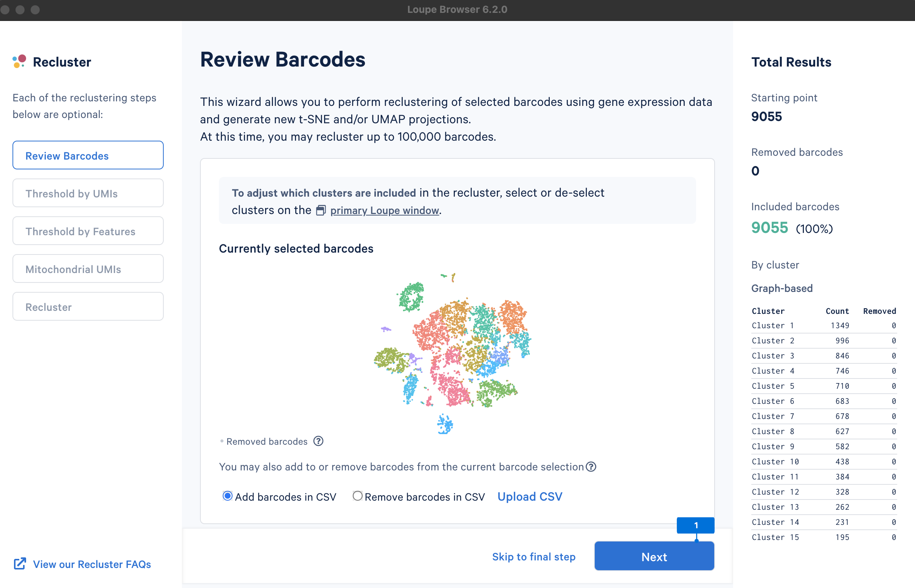Switch to the Mitochondrial UMIs step

click(88, 269)
